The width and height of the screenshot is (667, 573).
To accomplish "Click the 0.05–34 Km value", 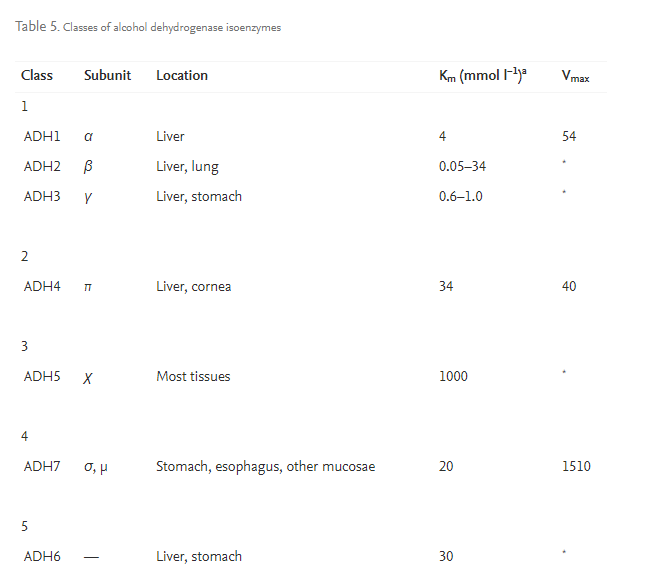I will pyautogui.click(x=462, y=166).
